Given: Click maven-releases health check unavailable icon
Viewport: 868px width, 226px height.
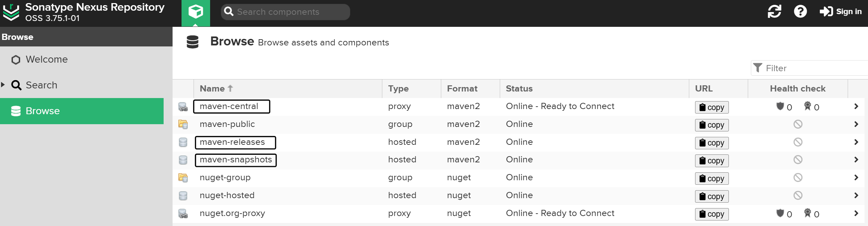Looking at the screenshot, I should click(798, 142).
